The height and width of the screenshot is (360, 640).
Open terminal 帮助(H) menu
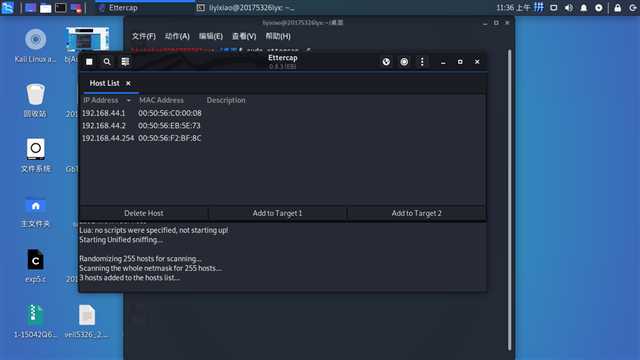[278, 36]
